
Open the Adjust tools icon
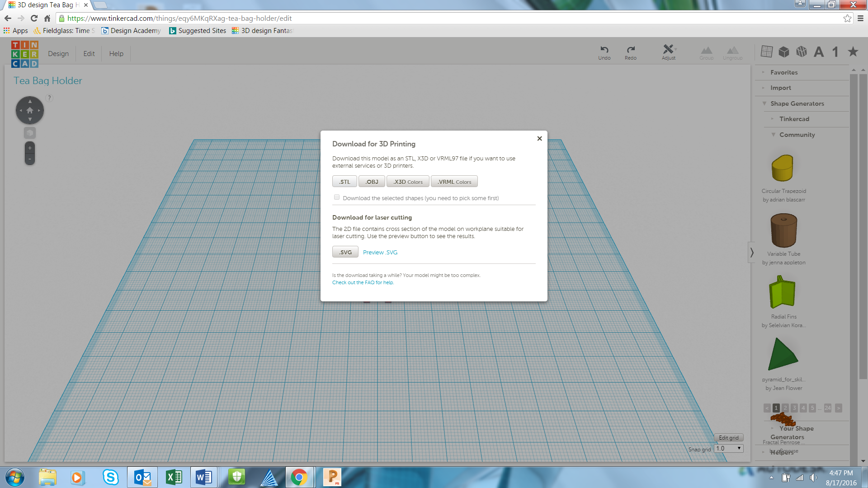[668, 49]
